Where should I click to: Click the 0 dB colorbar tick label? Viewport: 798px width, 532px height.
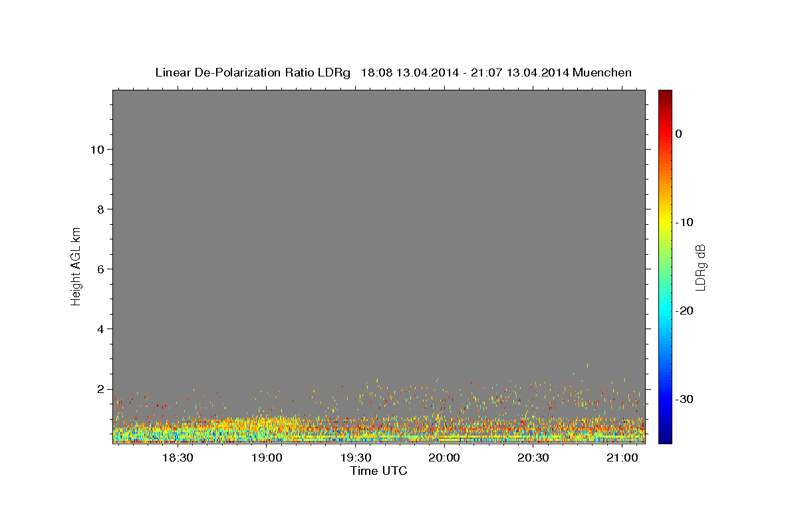678,133
